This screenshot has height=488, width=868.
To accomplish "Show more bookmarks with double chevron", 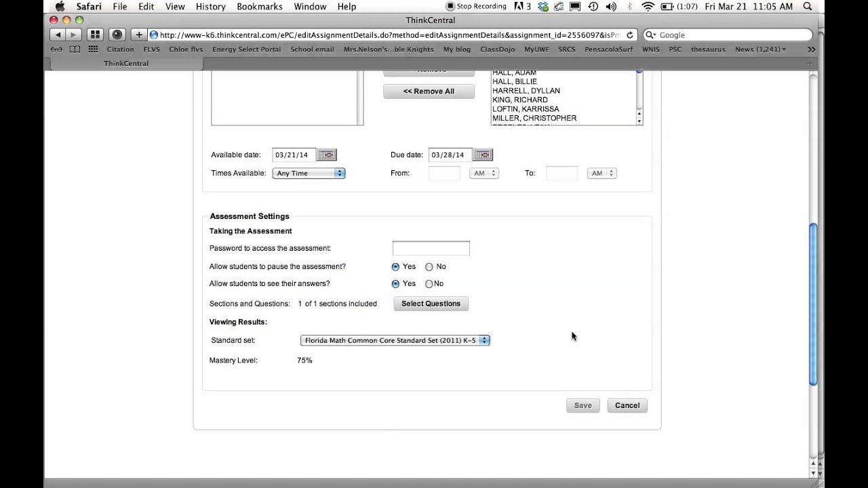I will coord(812,49).
